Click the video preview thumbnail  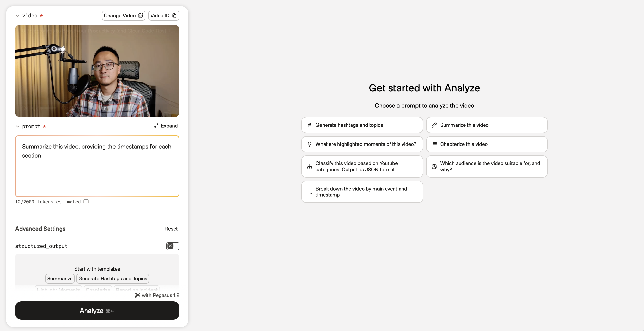pos(97,71)
